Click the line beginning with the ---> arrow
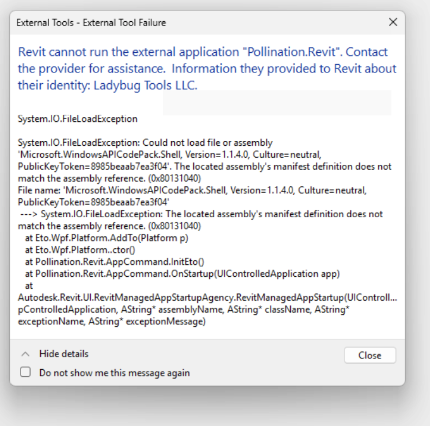 point(201,214)
